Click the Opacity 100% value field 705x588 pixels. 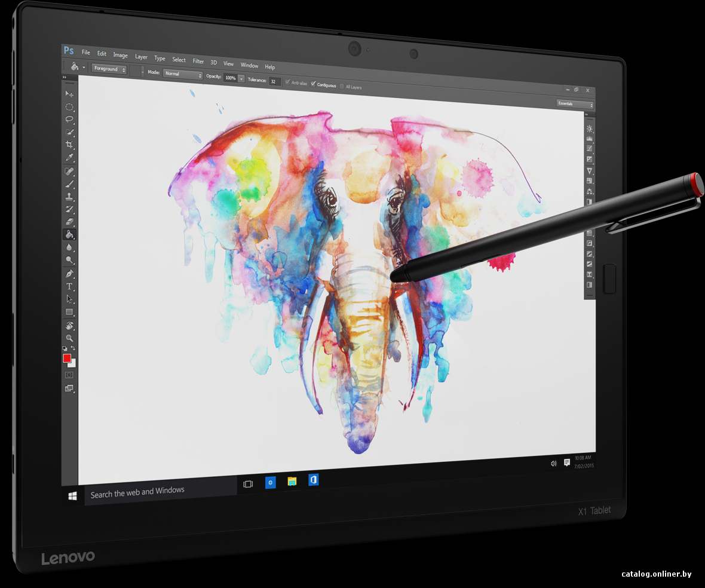(231, 78)
